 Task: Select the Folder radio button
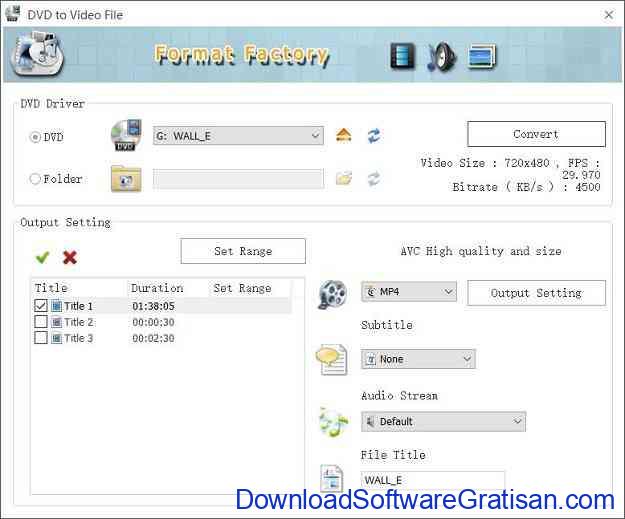pos(35,179)
